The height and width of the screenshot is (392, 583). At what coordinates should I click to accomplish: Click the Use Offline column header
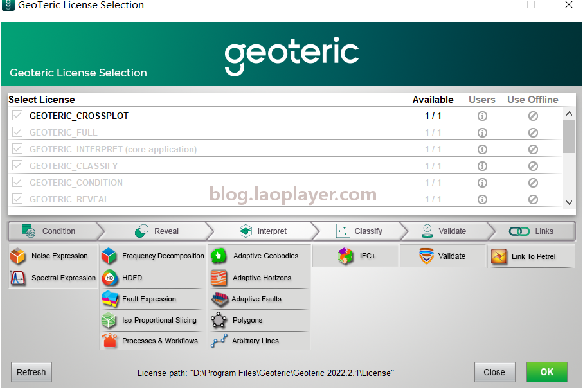(532, 100)
